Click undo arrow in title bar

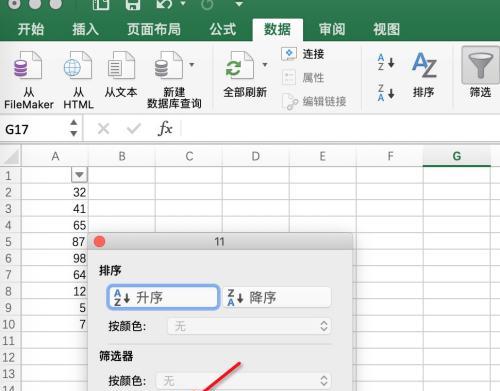(164, 4)
